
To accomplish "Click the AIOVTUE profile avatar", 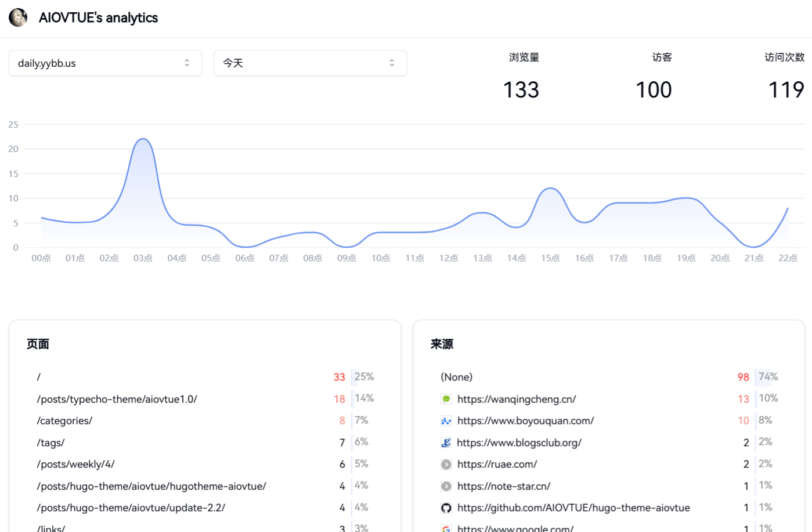I will [x=18, y=17].
